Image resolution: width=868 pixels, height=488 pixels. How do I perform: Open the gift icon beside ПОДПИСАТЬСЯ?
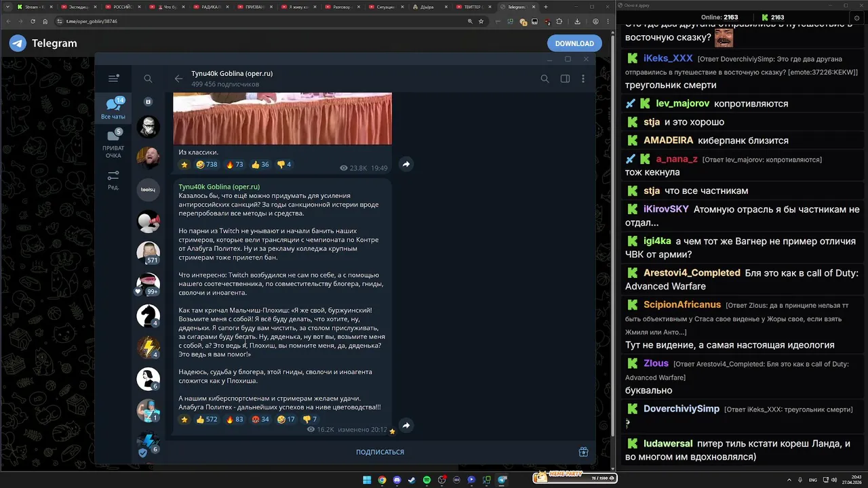pos(583,452)
